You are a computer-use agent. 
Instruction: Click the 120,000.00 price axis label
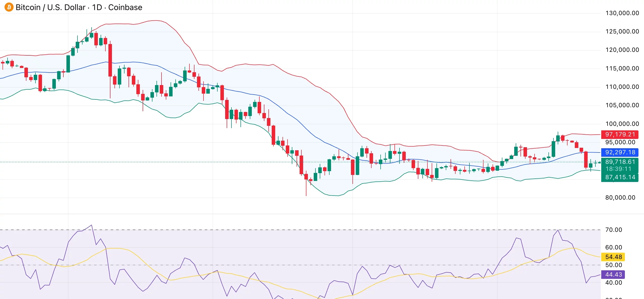622,50
